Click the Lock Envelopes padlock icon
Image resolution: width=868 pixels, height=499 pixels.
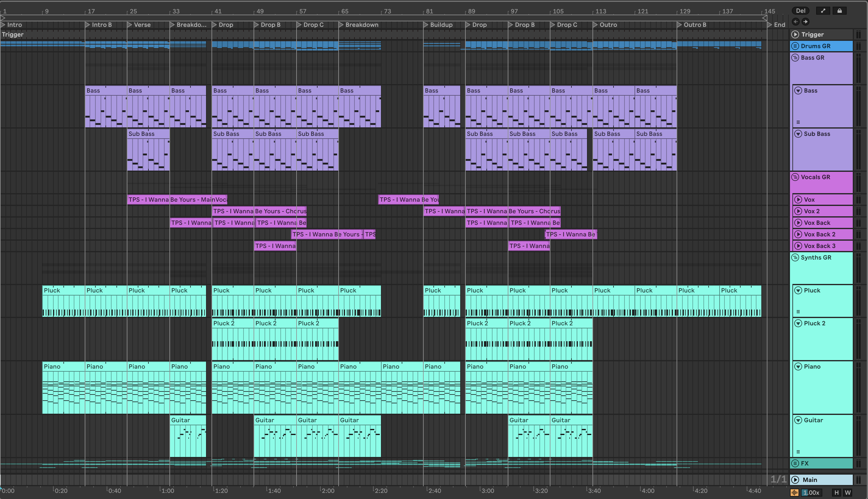tap(839, 11)
